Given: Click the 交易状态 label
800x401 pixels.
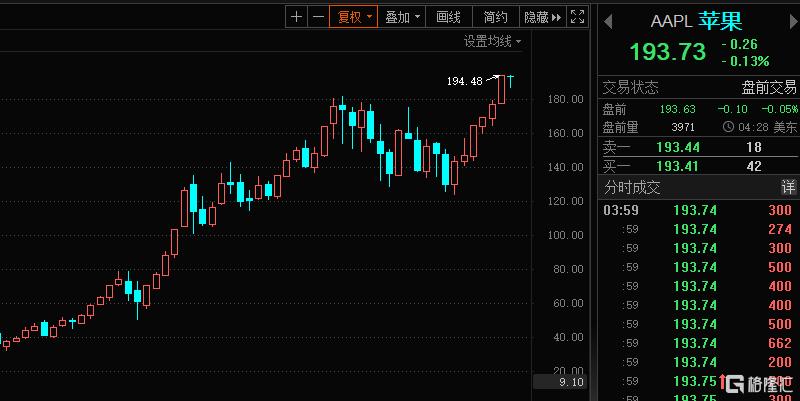Looking at the screenshot, I should (630, 87).
